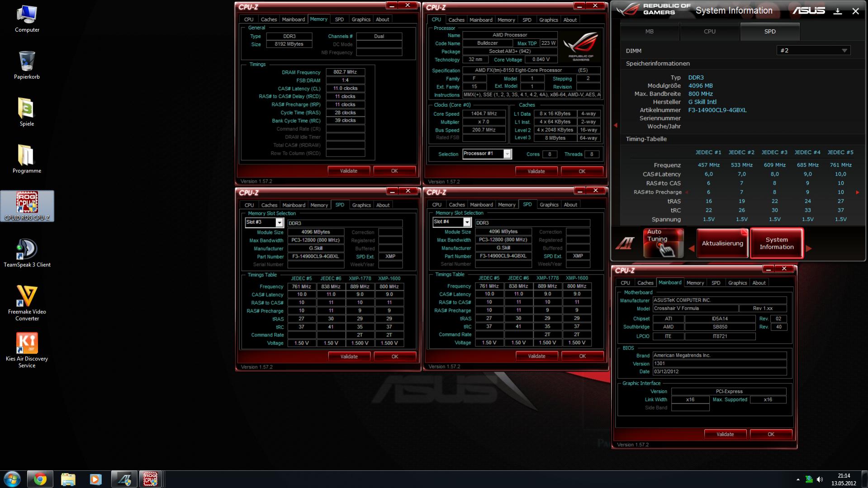Click the Part Number field in Slot #3 window

click(x=316, y=257)
